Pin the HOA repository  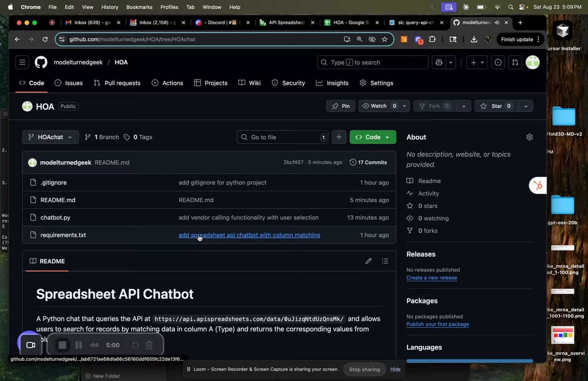click(x=341, y=106)
